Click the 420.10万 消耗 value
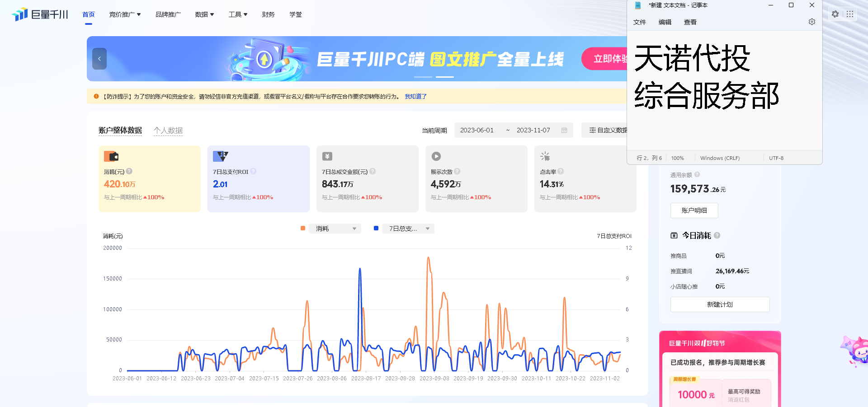The image size is (868, 407). [120, 184]
